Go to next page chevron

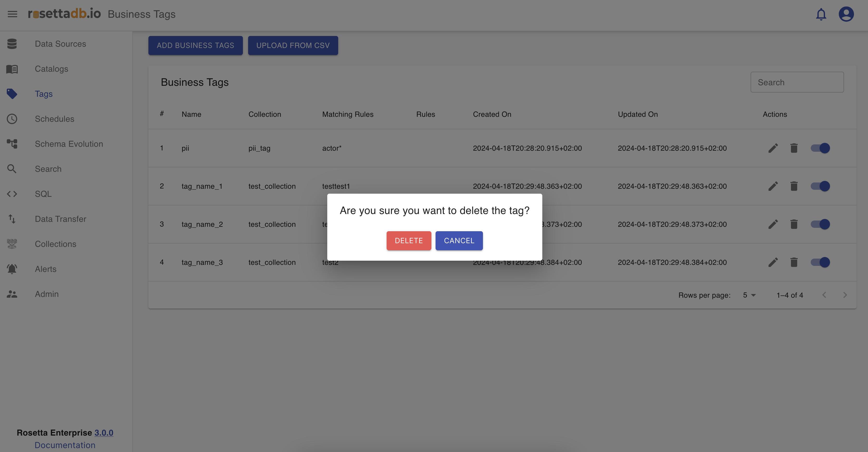[845, 295]
